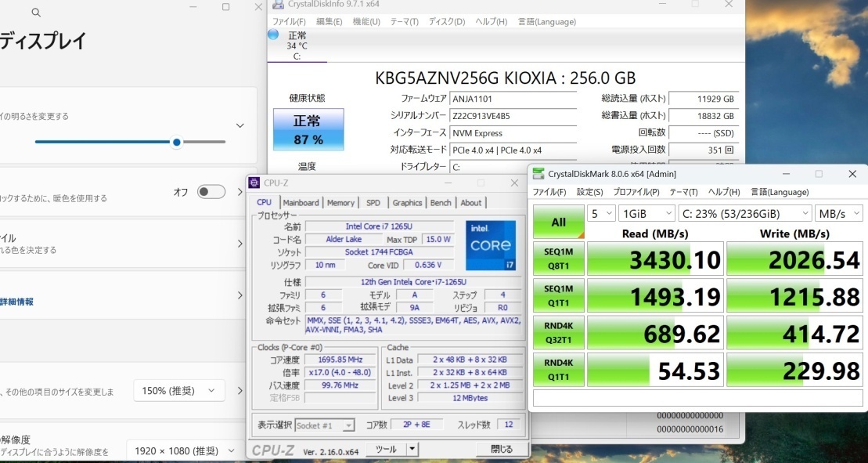Open the 設定(S) menu in CrystalDiskMark
The height and width of the screenshot is (463, 868).
(x=589, y=191)
